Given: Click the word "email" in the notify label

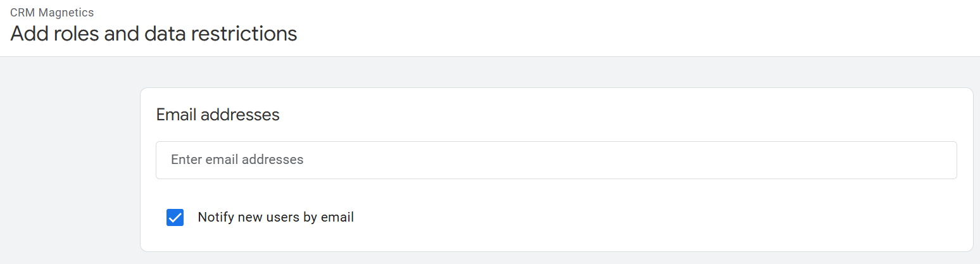Looking at the screenshot, I should (x=337, y=217).
